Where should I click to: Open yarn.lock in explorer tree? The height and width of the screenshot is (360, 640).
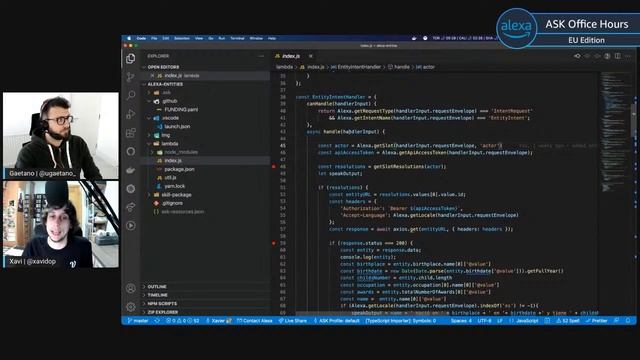click(175, 186)
